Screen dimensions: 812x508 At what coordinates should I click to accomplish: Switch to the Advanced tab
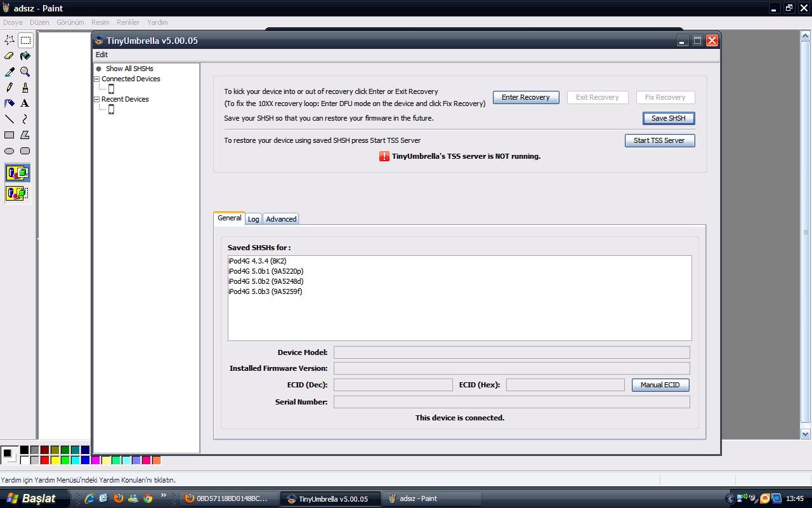(x=281, y=219)
